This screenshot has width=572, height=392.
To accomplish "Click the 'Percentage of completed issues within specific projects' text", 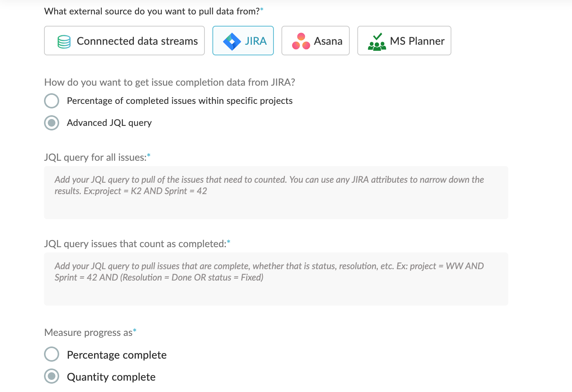I will (179, 101).
